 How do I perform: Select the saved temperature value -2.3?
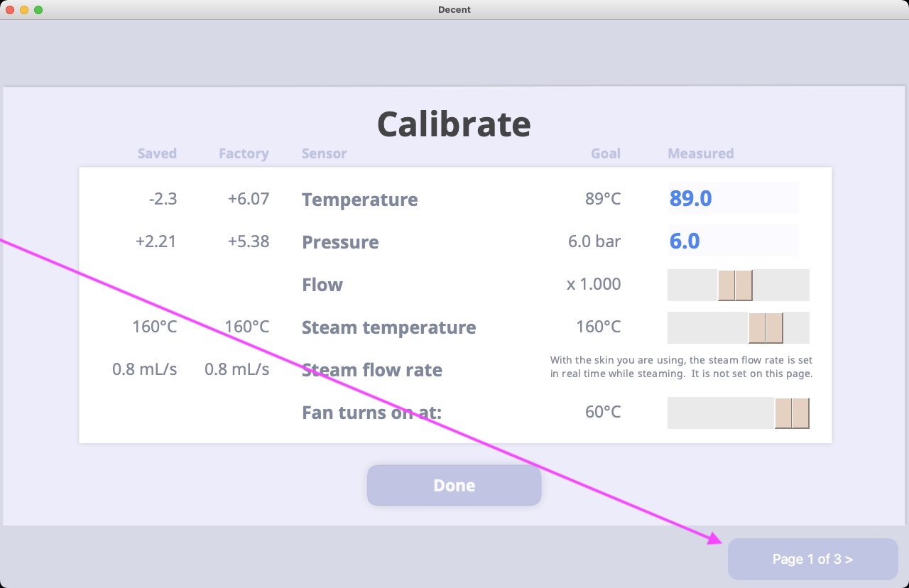pyautogui.click(x=163, y=199)
